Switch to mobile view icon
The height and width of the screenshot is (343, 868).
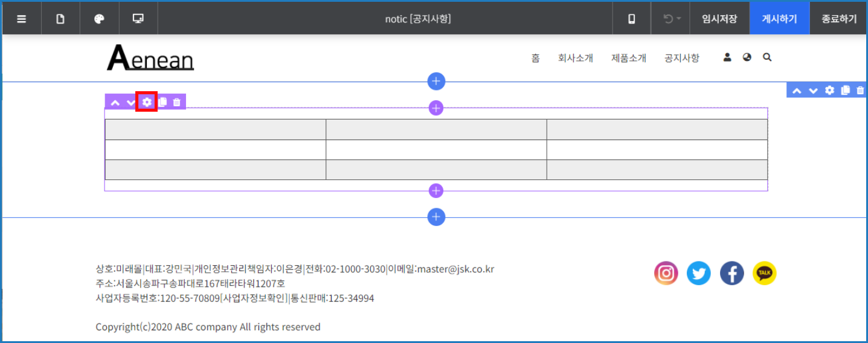632,19
